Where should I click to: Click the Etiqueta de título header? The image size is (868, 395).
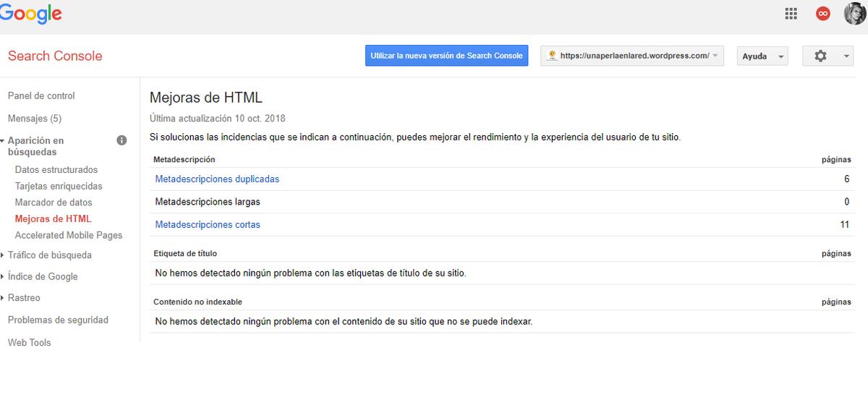click(x=185, y=254)
